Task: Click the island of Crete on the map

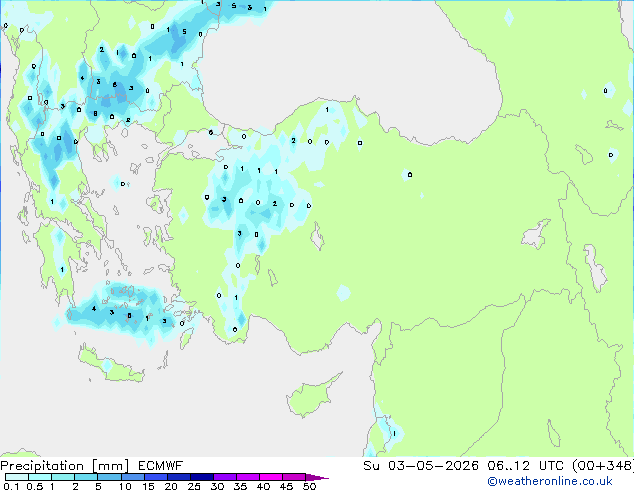Action: click(x=110, y=366)
